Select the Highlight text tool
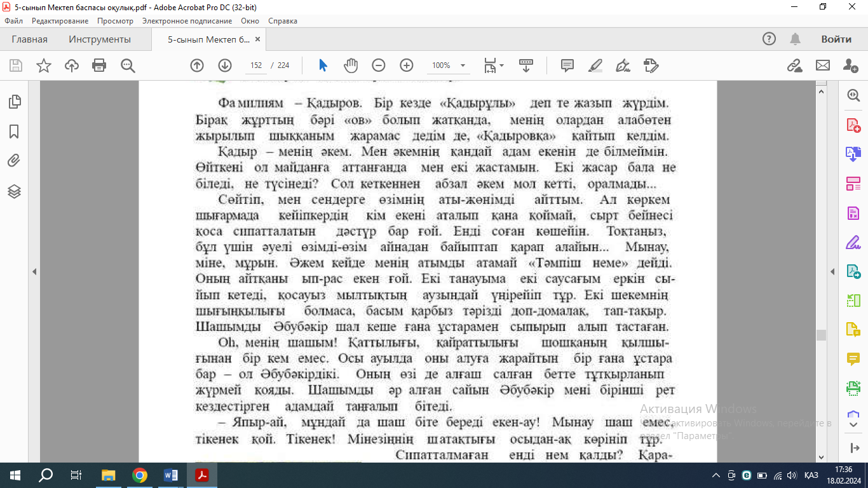868x488 pixels. 595,65
